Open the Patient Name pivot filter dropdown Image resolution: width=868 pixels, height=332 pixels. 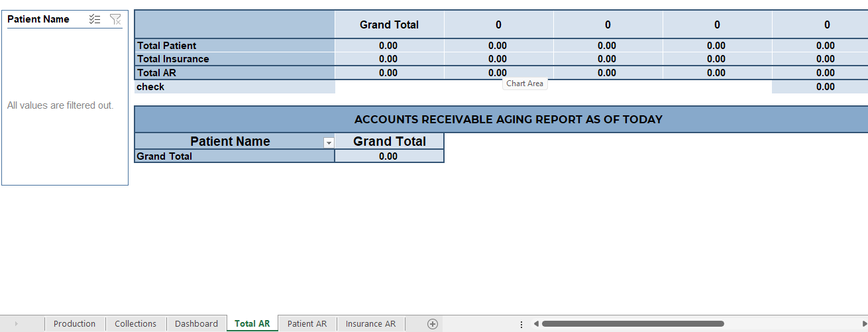tap(328, 142)
